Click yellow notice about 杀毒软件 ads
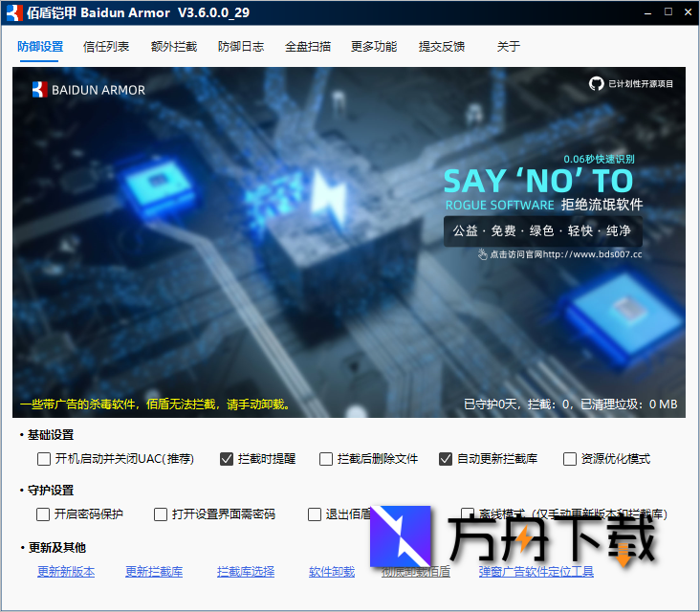The height and width of the screenshot is (612, 700). pyautogui.click(x=156, y=404)
